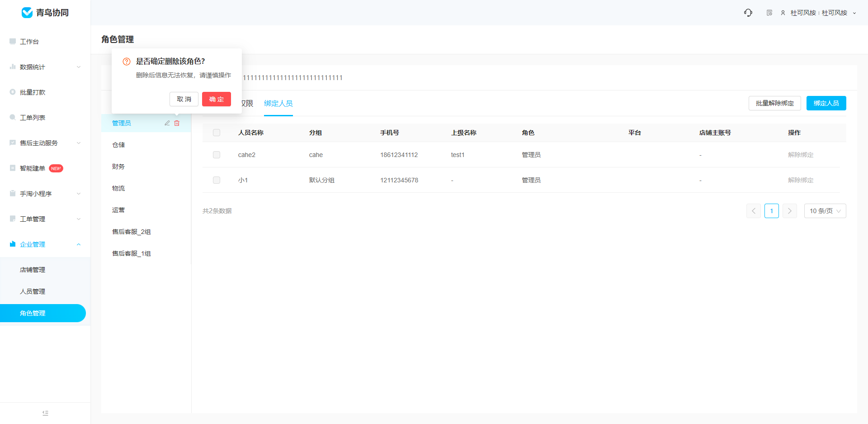The width and height of the screenshot is (868, 424).
Task: Click the 批量打款 sidebar icon
Action: pos(13,92)
